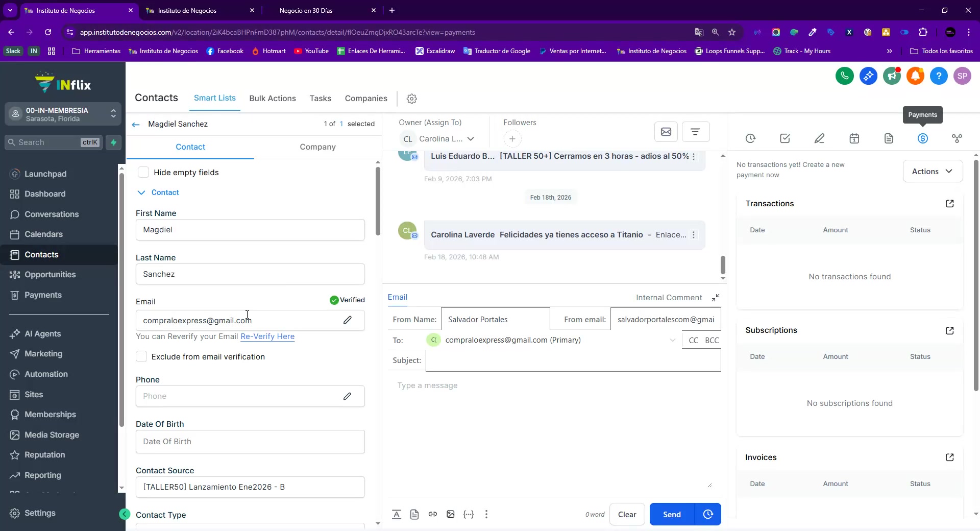
Task: Open the Associations nodes icon in right panel
Action: coord(957,138)
